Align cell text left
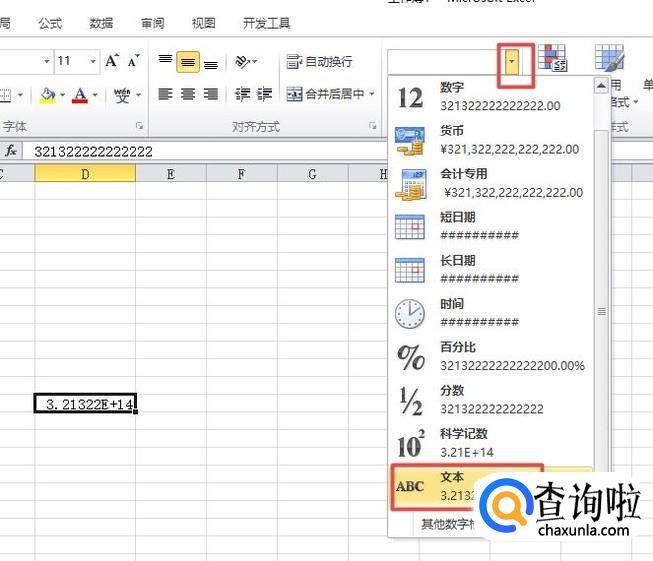653x561 pixels. [x=165, y=94]
